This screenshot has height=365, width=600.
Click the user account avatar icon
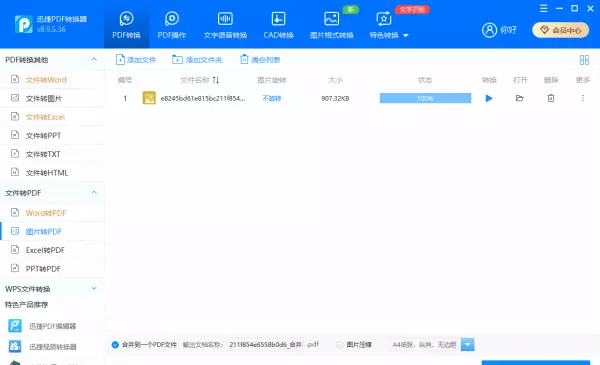click(x=489, y=30)
